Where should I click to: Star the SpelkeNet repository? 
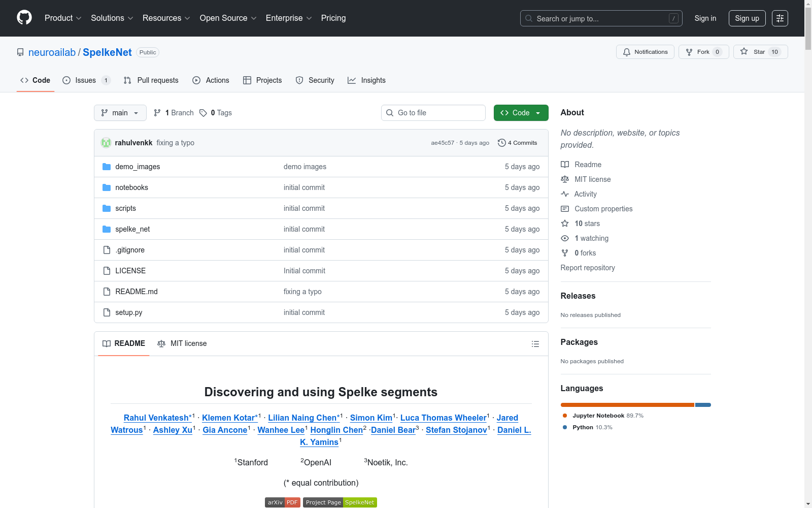(x=761, y=52)
